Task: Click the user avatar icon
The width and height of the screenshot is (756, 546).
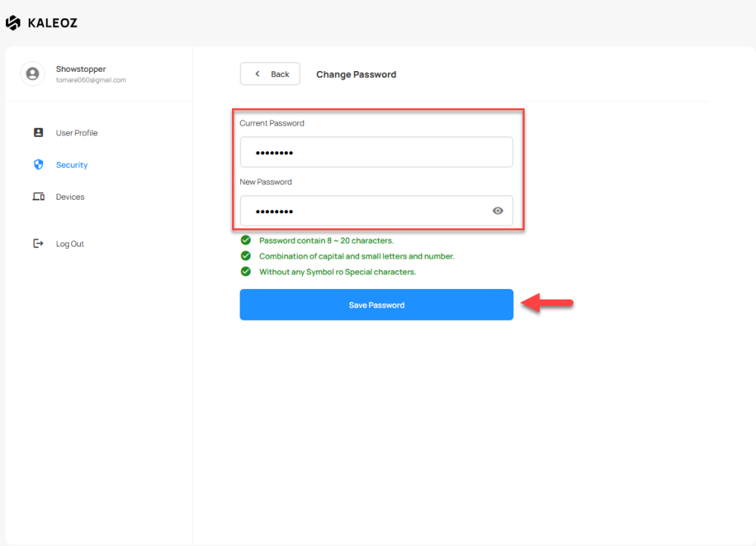Action: pyautogui.click(x=32, y=74)
